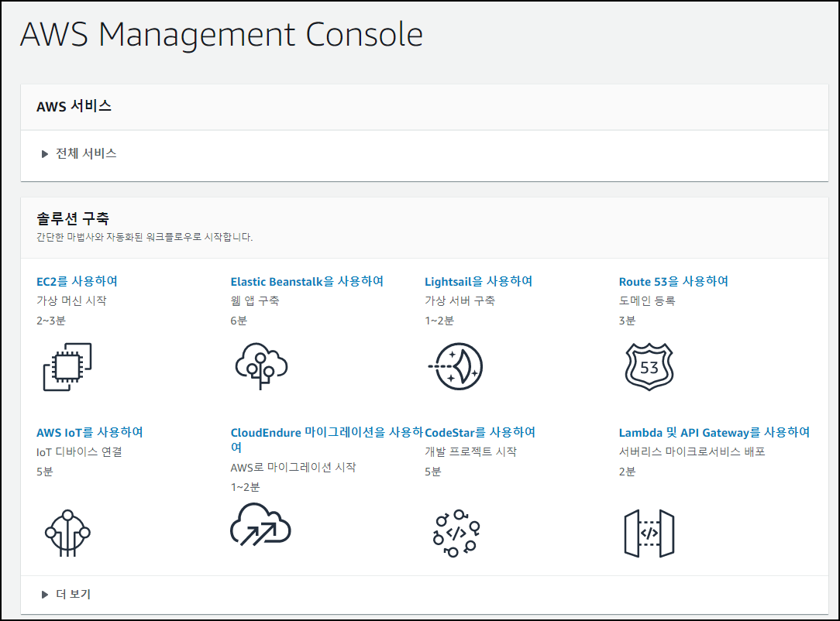The width and height of the screenshot is (840, 621).
Task: Open the 전체 서비스 disclosure triangle
Action: tap(45, 153)
